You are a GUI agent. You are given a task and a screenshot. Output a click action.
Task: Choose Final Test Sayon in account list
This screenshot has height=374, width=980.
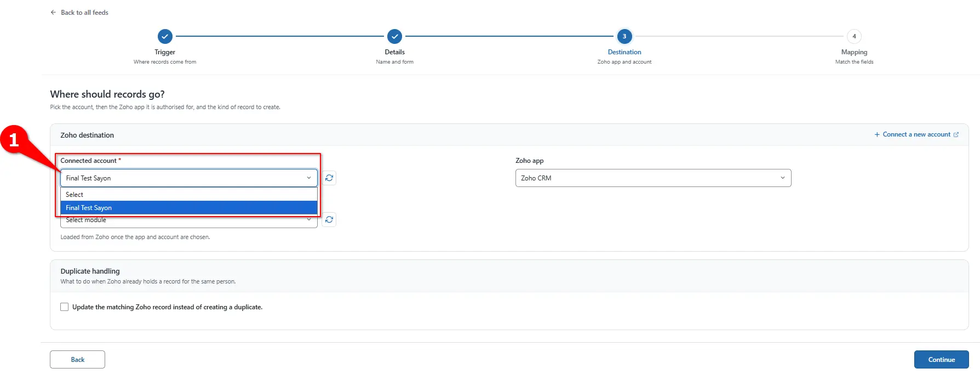click(189, 208)
